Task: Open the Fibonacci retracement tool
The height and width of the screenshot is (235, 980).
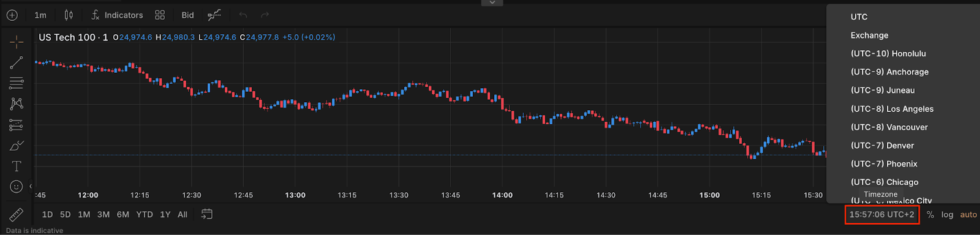Action: [x=17, y=83]
